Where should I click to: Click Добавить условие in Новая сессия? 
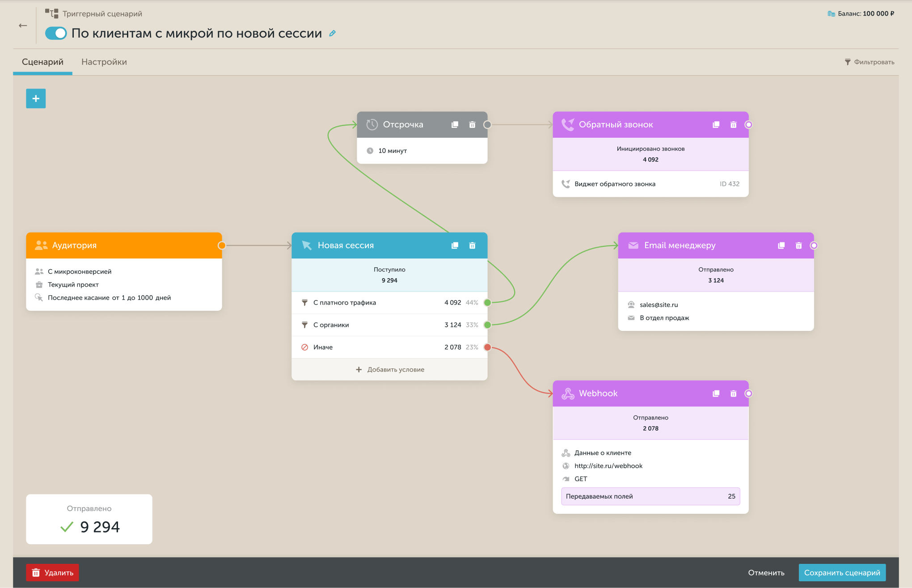point(389,369)
